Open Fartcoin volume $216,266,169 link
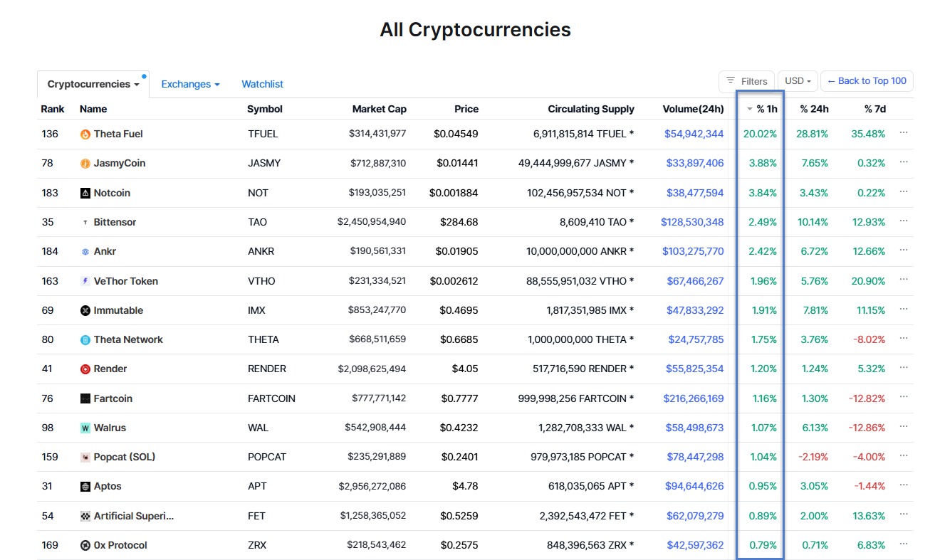The width and height of the screenshot is (940, 560). tap(694, 398)
